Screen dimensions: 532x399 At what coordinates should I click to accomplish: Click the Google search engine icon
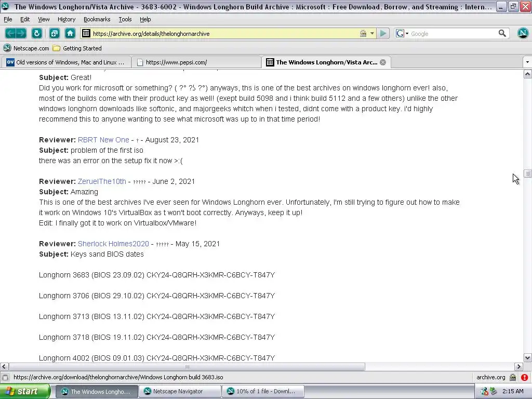(x=400, y=33)
